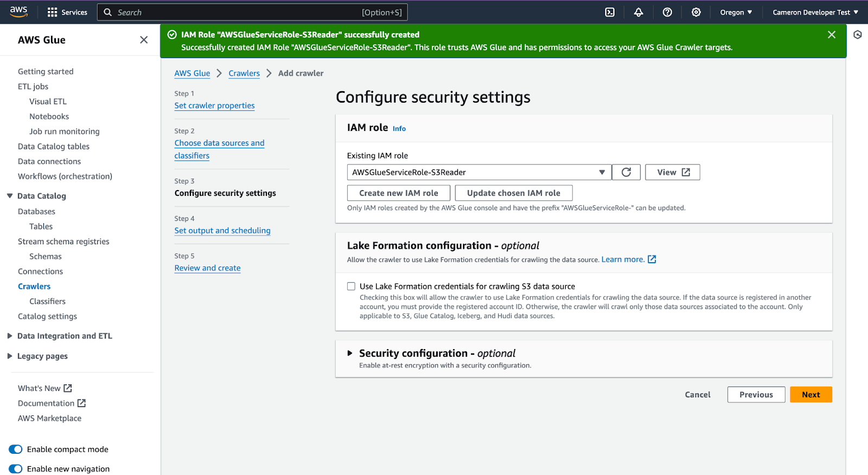Open the Services grid menu
Image resolution: width=868 pixels, height=475 pixels.
click(x=67, y=12)
